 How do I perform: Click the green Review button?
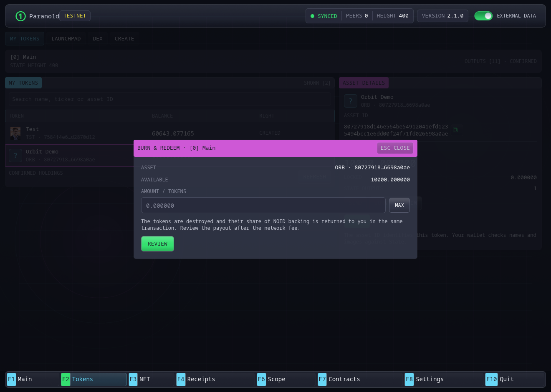[157, 244]
